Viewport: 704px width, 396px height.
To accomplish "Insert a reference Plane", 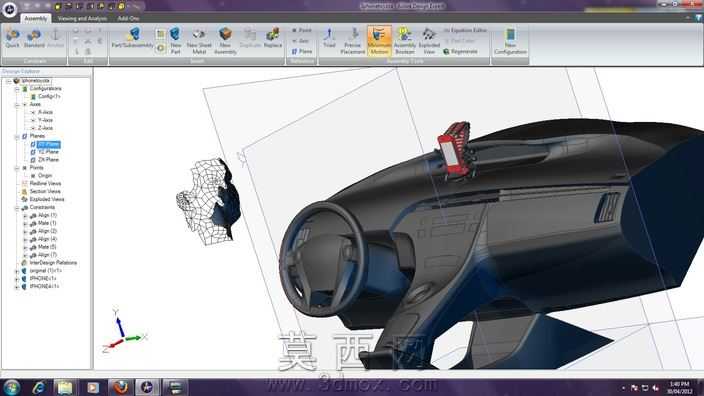I will (x=302, y=52).
